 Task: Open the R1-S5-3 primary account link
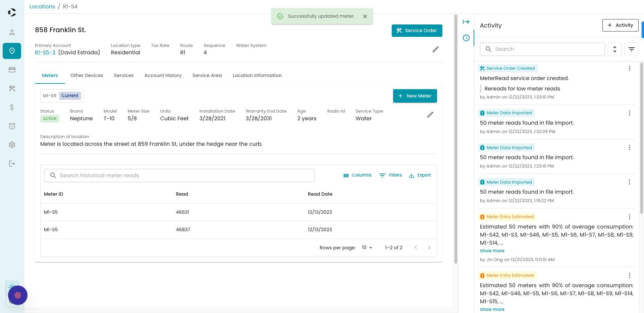pos(45,53)
